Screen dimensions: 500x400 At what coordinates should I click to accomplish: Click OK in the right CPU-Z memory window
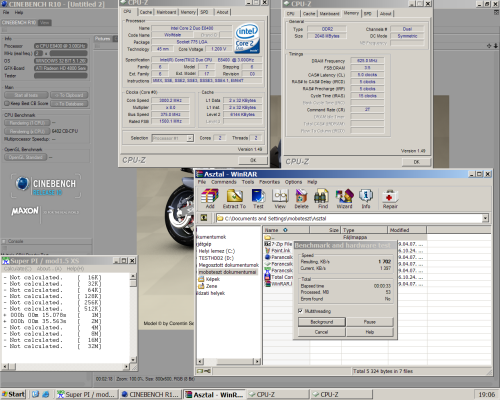pos(417,162)
